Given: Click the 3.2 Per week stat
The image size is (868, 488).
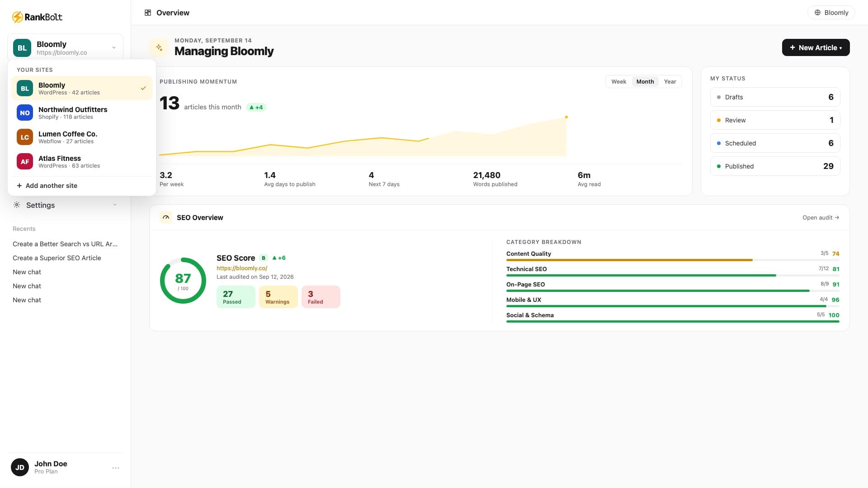Looking at the screenshot, I should (171, 179).
